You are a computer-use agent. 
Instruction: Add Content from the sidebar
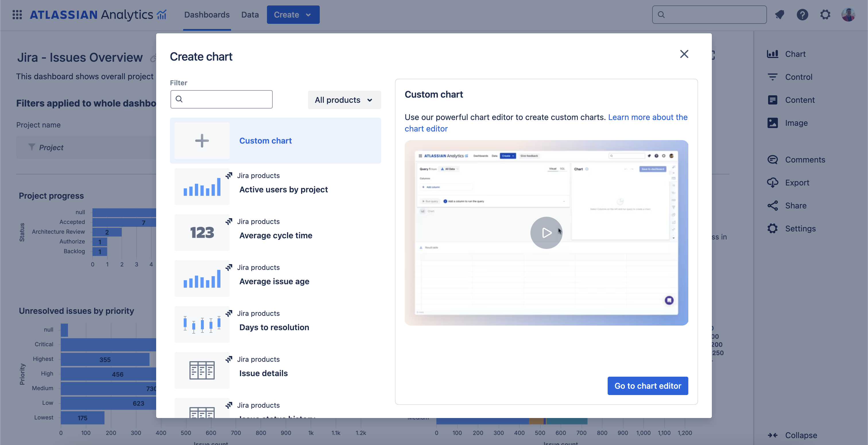tap(791, 100)
